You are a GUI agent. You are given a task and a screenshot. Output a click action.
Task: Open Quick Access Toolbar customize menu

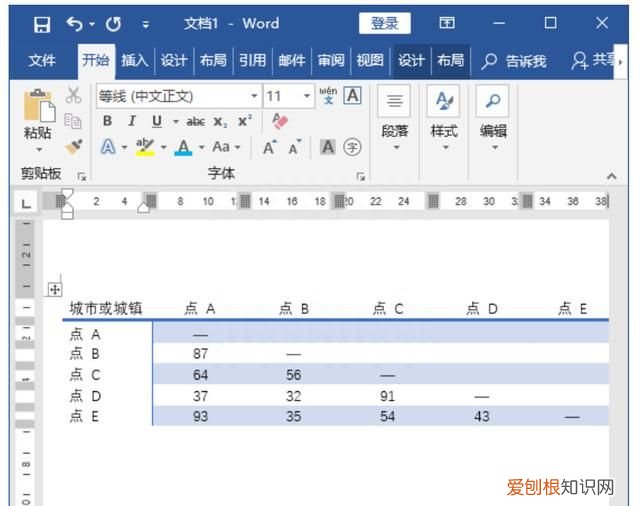coord(145,25)
